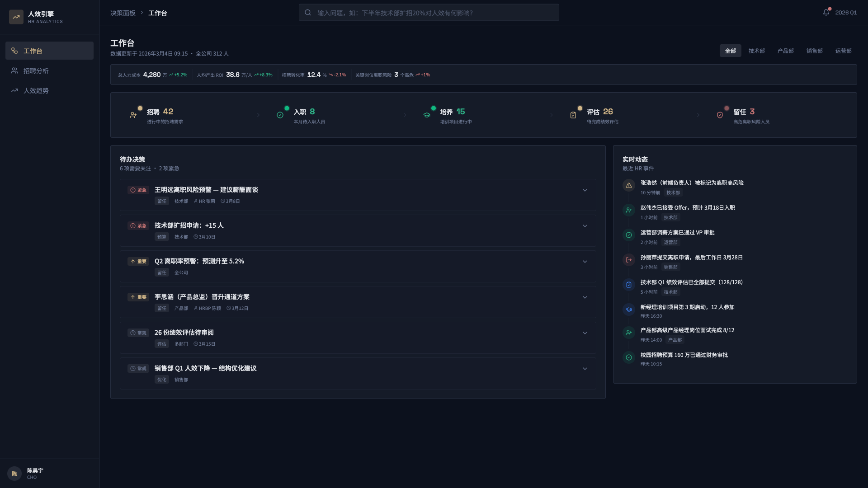Click the 留任 shield stage icon
Image resolution: width=868 pixels, height=488 pixels.
coord(720,115)
